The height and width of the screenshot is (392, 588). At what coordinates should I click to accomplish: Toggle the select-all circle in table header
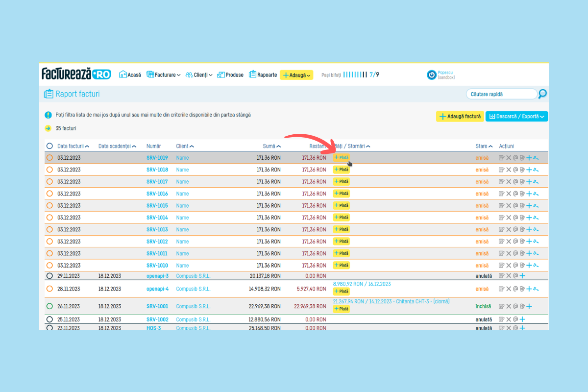pyautogui.click(x=49, y=146)
